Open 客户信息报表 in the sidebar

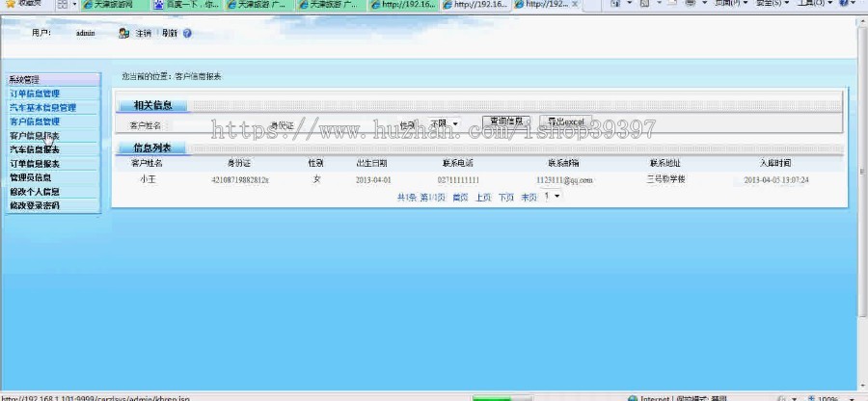35,136
